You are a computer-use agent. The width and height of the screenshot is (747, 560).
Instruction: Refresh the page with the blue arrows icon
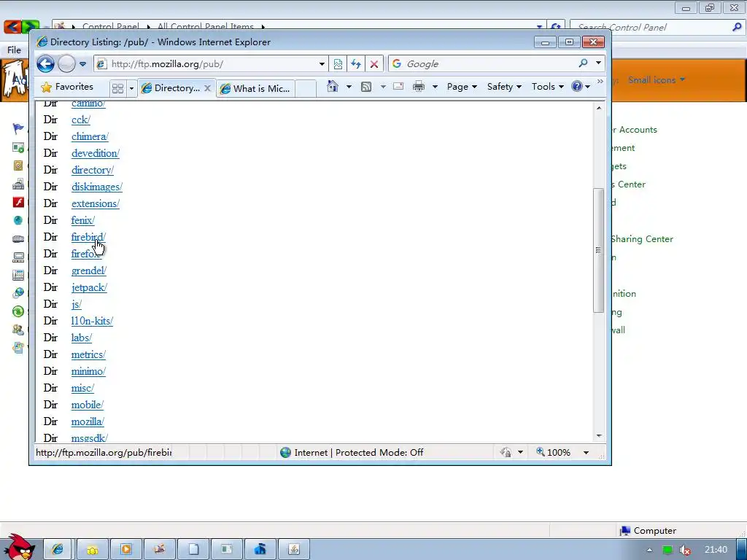(x=356, y=64)
